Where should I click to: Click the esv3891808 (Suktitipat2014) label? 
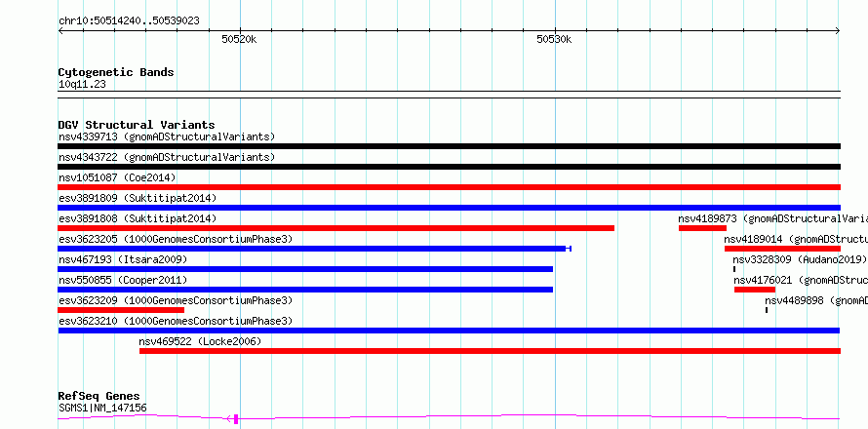[138, 218]
